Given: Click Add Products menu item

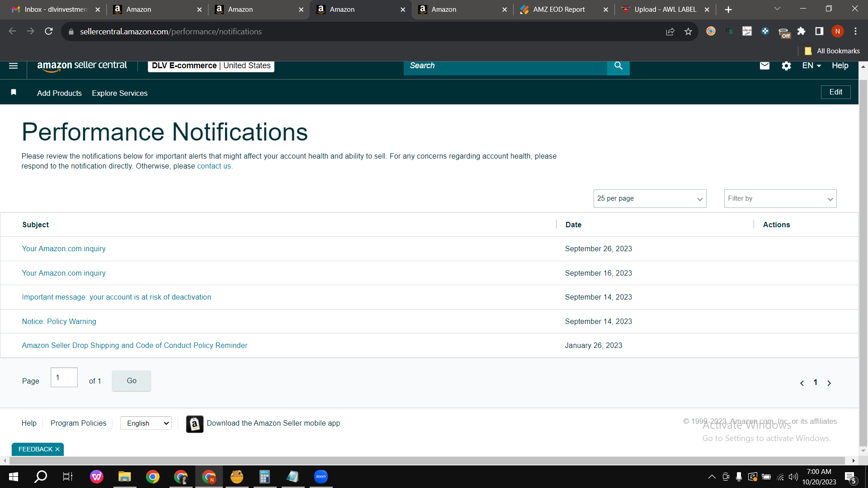Looking at the screenshot, I should click(x=59, y=93).
